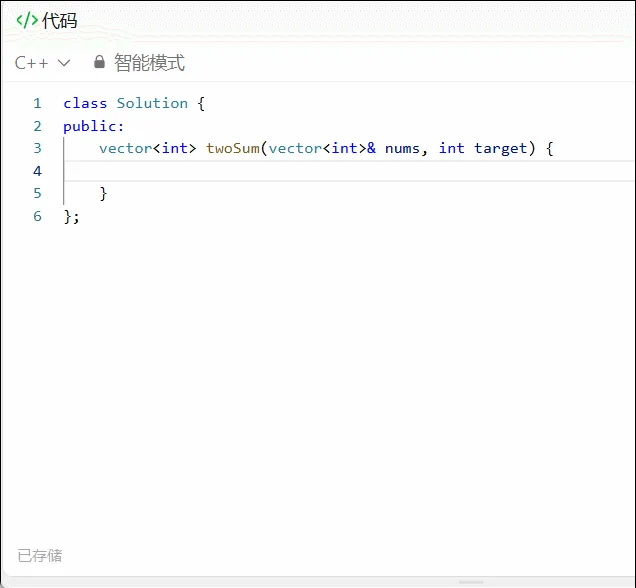Place cursor on empty line 4

349,171
